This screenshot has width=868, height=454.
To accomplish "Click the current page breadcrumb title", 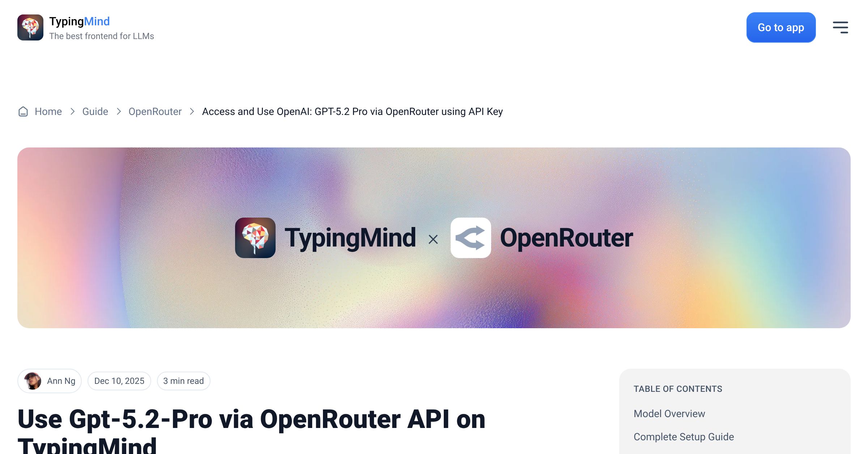I will (x=352, y=112).
